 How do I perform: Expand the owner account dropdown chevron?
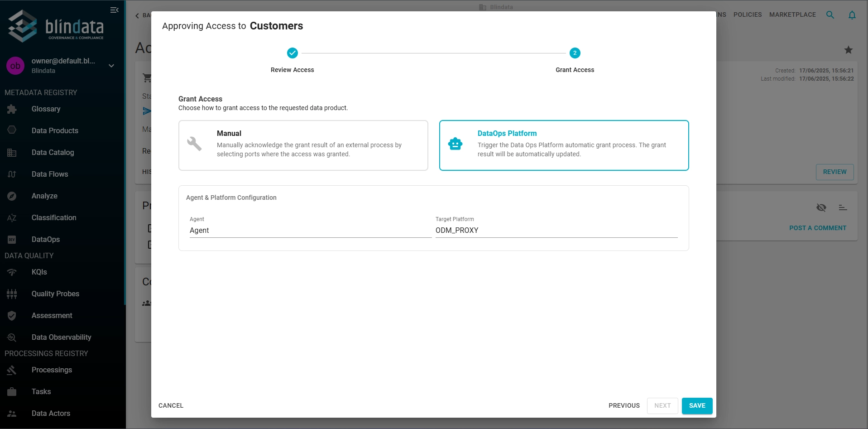pyautogui.click(x=111, y=66)
